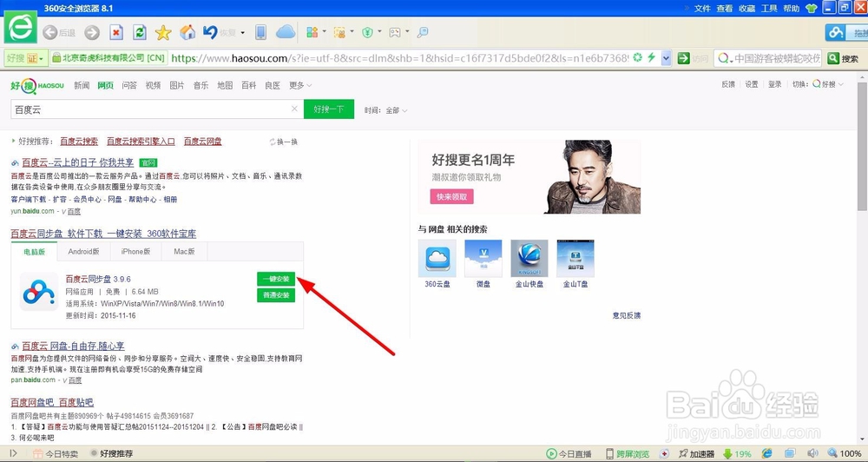The width and height of the screenshot is (868, 462).
Task: Click the 登录 link at top right
Action: [774, 84]
